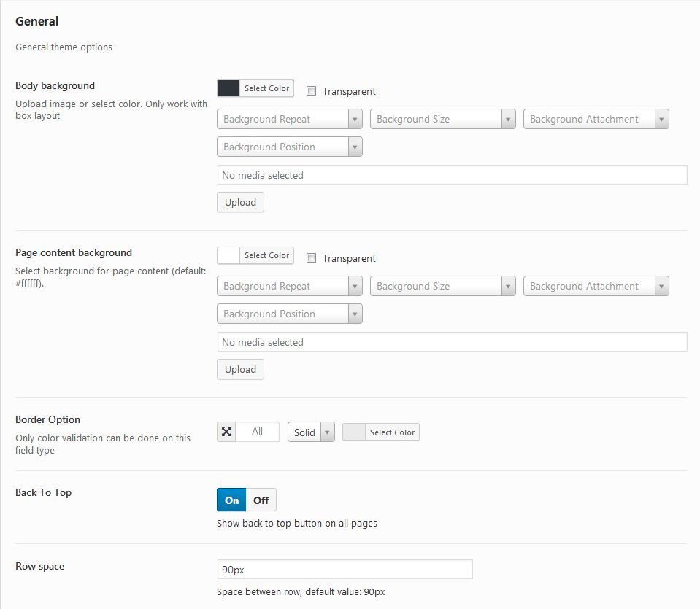The height and width of the screenshot is (609, 700).
Task: Open Body background Background Attachment dropdown
Action: point(596,119)
